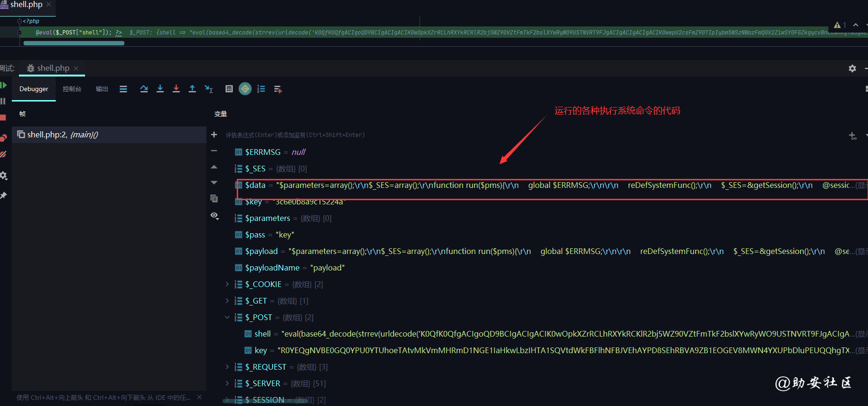The height and width of the screenshot is (406, 868).
Task: Select the $pass = "key" variable
Action: (x=265, y=235)
